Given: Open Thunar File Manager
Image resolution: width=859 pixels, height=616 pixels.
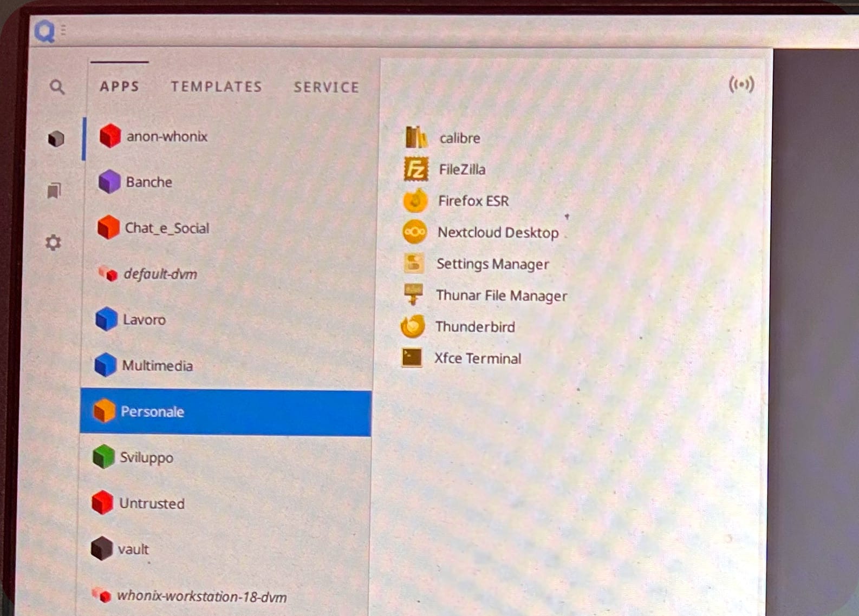Looking at the screenshot, I should point(501,296).
